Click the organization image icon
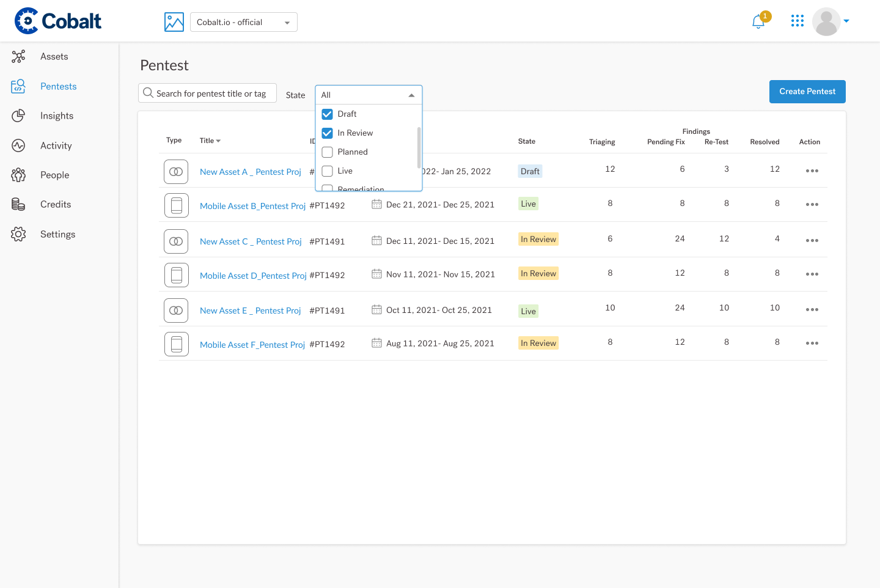This screenshot has width=880, height=588. (174, 22)
